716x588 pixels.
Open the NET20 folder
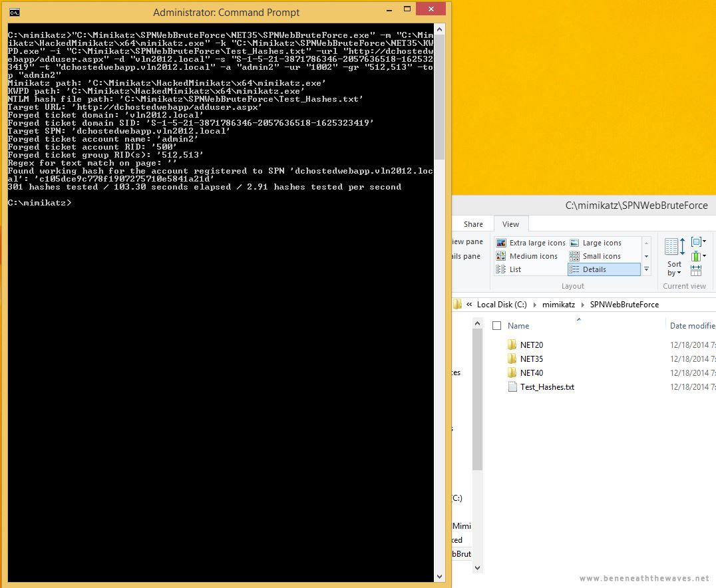512,345
